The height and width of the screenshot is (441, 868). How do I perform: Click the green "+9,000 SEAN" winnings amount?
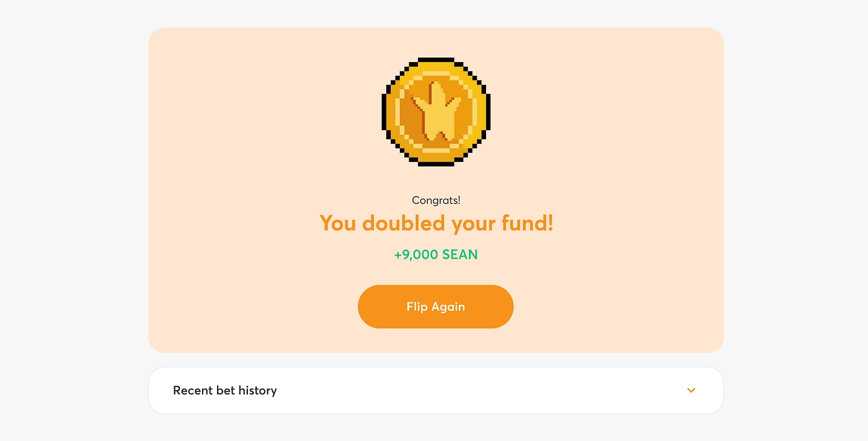436,254
